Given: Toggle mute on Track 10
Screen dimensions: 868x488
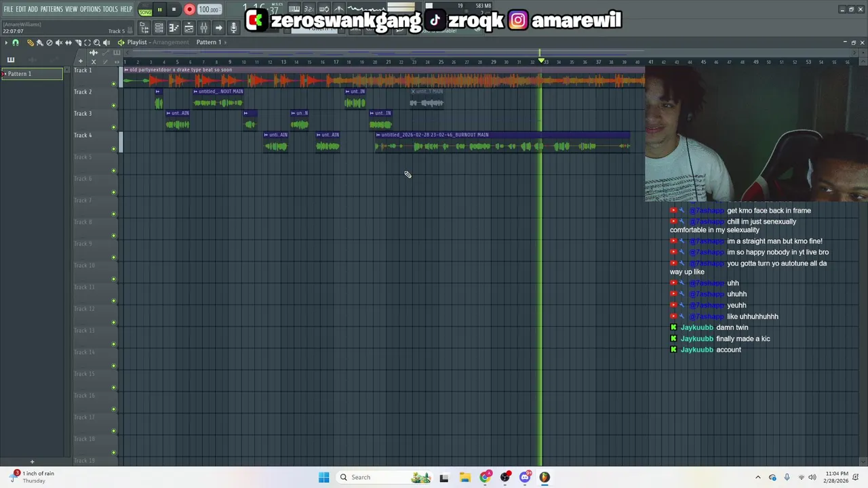Looking at the screenshot, I should click(114, 279).
